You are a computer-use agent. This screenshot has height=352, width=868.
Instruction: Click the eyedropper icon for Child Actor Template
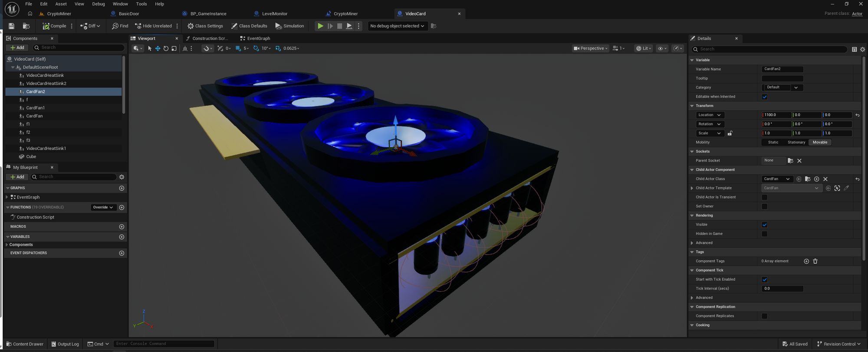tap(846, 188)
